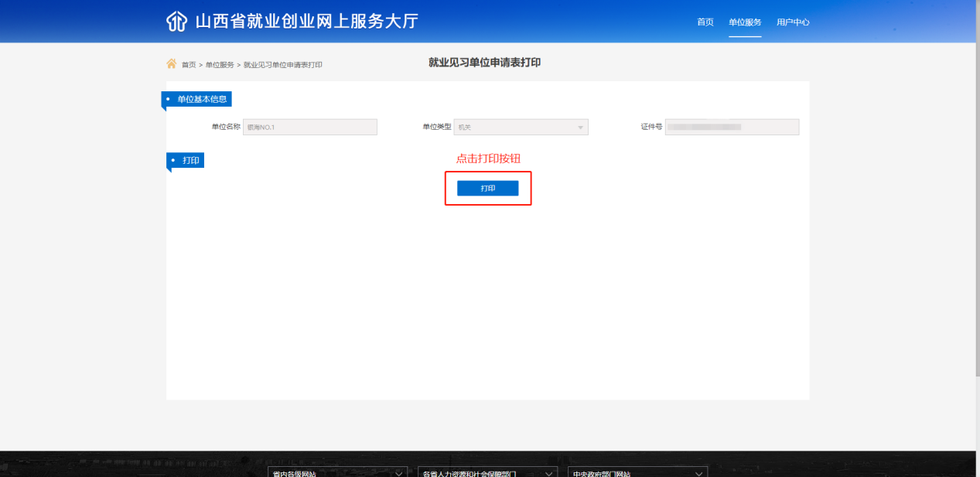Click the 山西省就业创业网上服务大厅 site title
Viewport: 980px width, 477px height.
306,22
